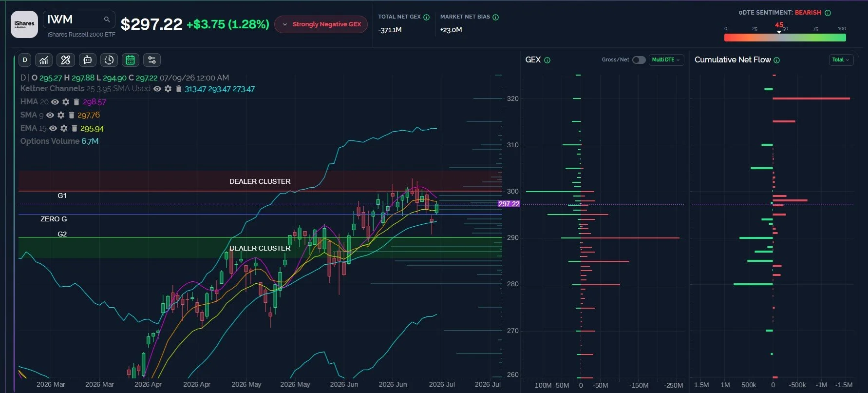Open the drawing tools icon
Screen dimensions: 868x393
point(66,60)
